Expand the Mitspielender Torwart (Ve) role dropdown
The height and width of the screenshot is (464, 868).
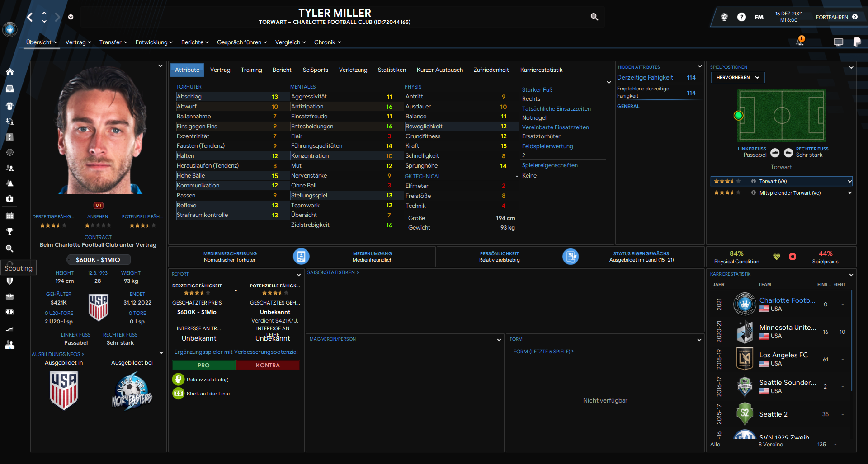pos(849,192)
